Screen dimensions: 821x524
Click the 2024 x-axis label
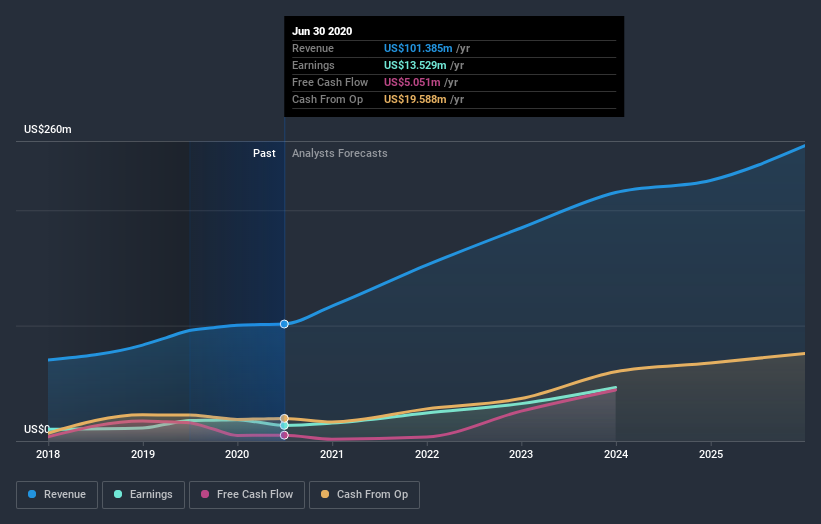coord(616,454)
